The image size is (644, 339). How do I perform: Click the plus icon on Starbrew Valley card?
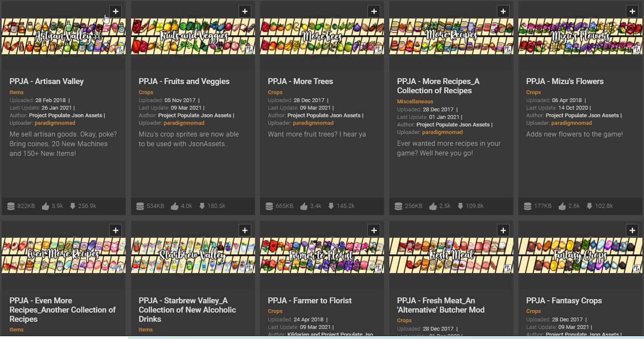pos(244,230)
